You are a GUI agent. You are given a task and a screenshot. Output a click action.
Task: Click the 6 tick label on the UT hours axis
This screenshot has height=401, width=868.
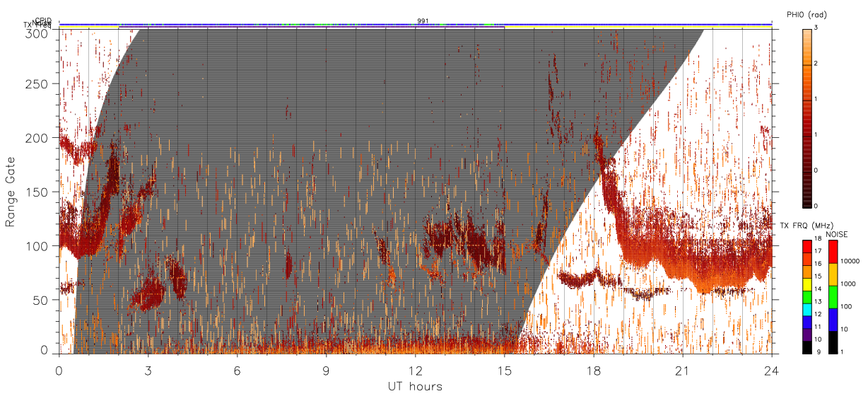tap(237, 370)
